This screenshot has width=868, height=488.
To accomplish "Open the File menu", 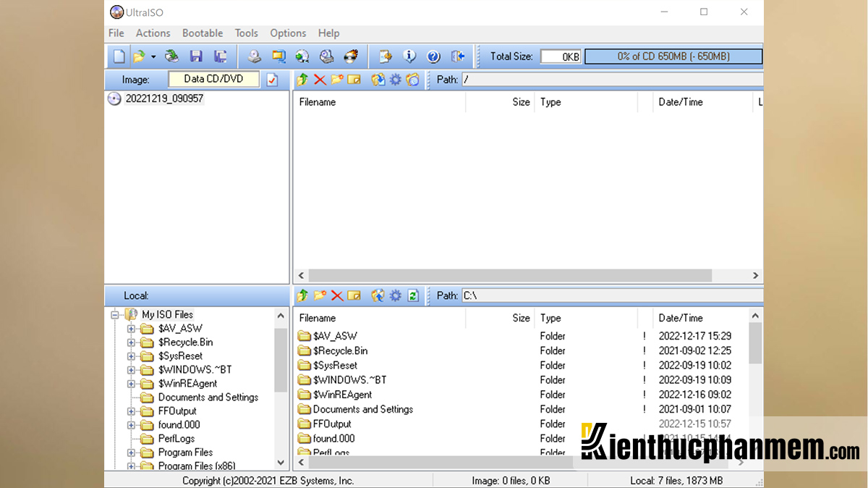I will 116,33.
